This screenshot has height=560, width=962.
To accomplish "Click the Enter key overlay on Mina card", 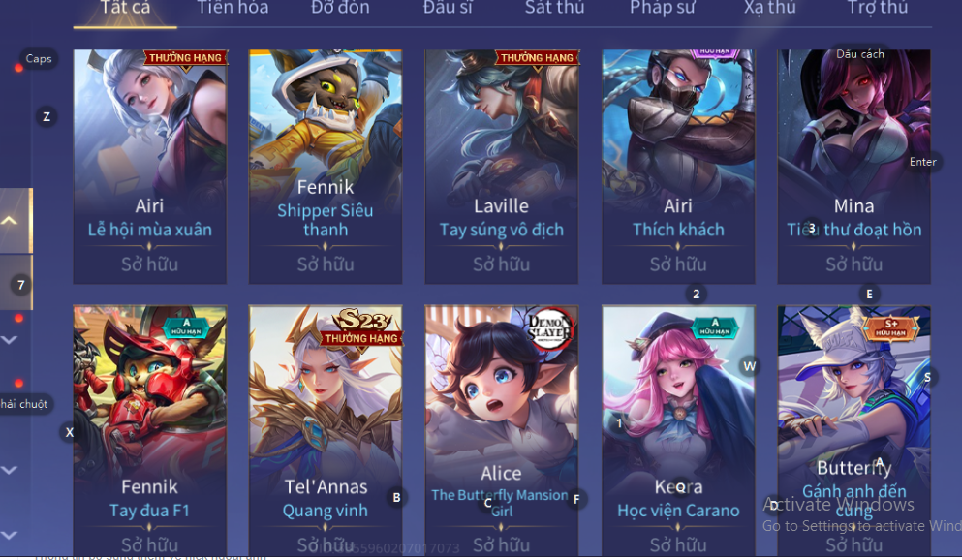I will coord(922,162).
